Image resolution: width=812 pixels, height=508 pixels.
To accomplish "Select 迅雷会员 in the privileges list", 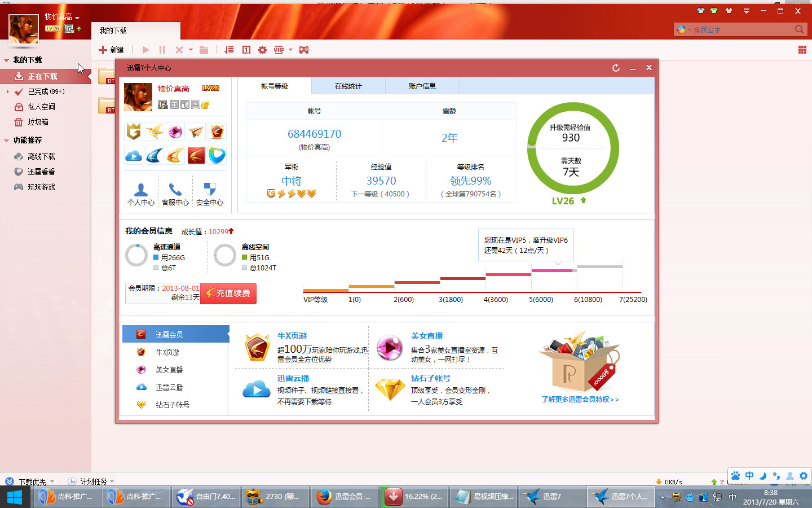I will [x=176, y=335].
